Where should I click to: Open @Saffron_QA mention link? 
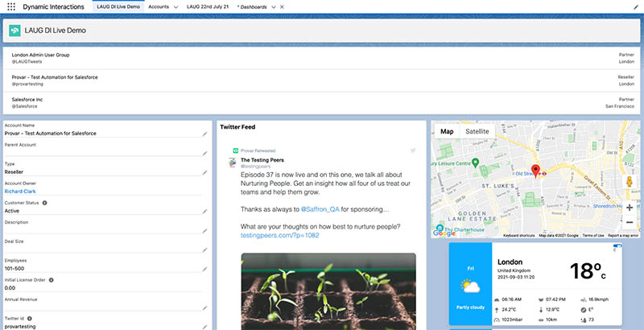pyautogui.click(x=320, y=209)
